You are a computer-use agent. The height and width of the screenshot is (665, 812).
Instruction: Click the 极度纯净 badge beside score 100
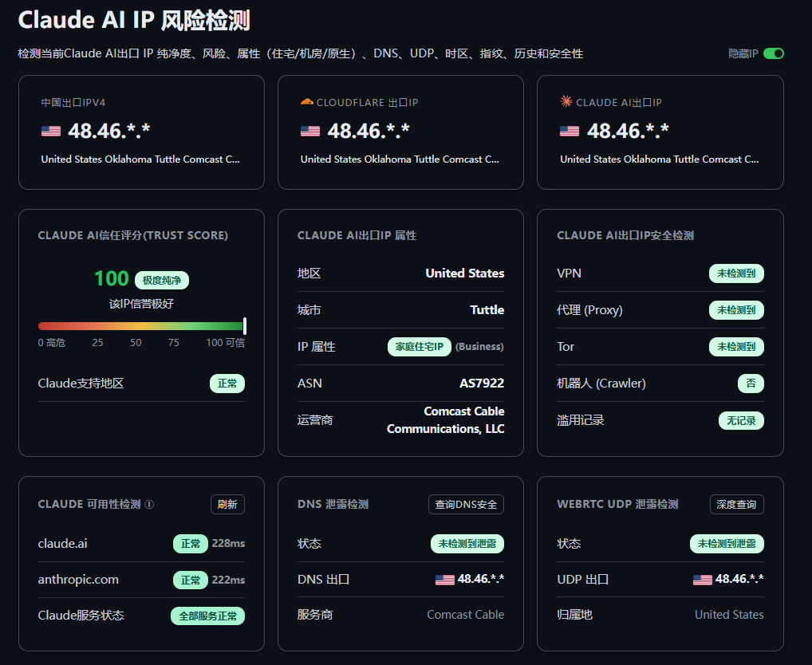[x=162, y=280]
